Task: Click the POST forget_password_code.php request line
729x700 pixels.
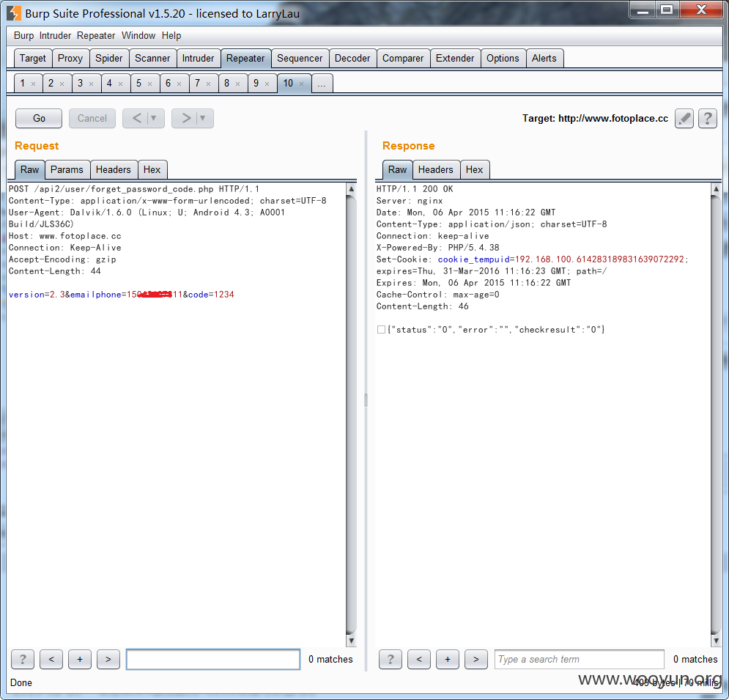Action: 134,189
